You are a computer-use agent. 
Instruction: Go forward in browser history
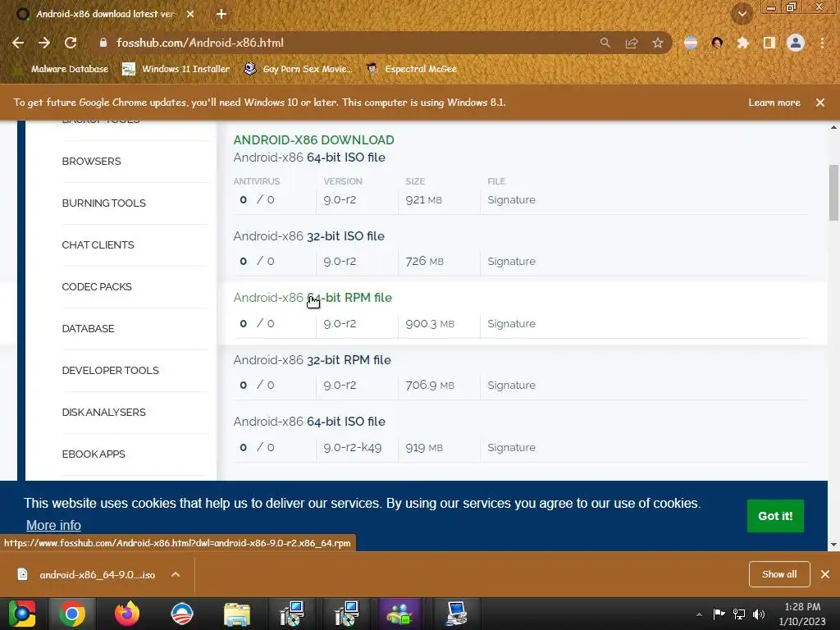[x=44, y=43]
